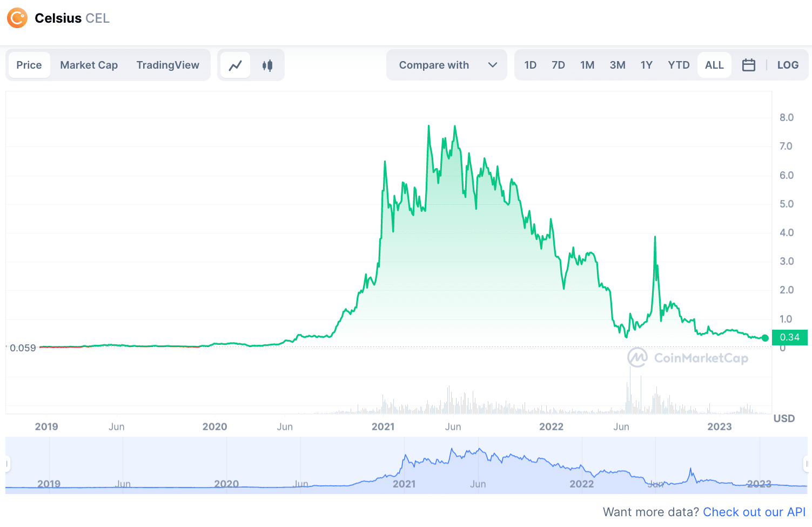
Task: Set time range to 1D
Action: click(x=531, y=65)
